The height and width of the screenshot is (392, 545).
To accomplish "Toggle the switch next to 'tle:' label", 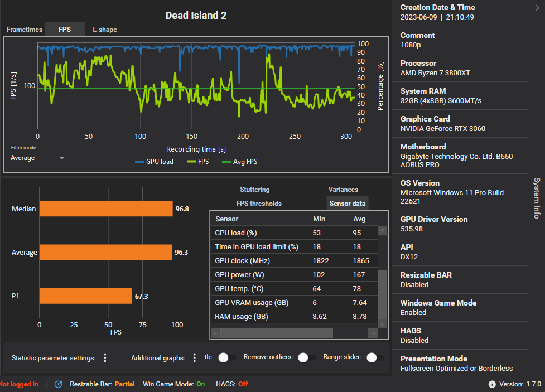I will [227, 357].
